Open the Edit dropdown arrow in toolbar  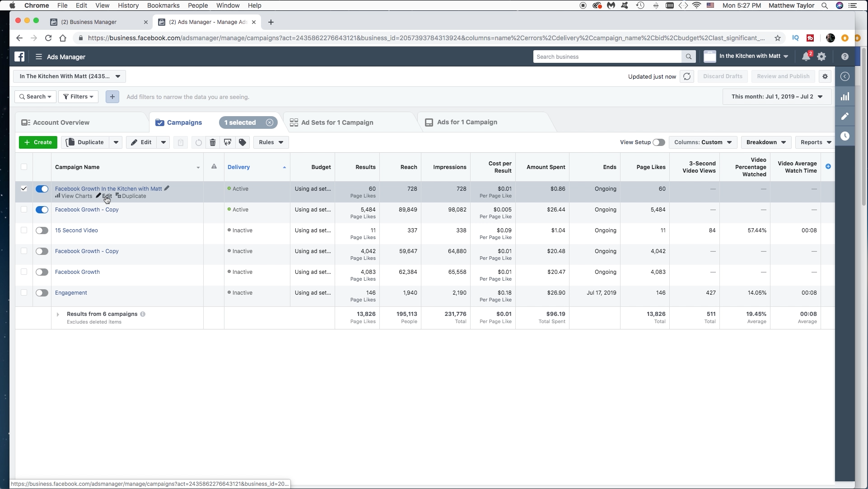(163, 142)
